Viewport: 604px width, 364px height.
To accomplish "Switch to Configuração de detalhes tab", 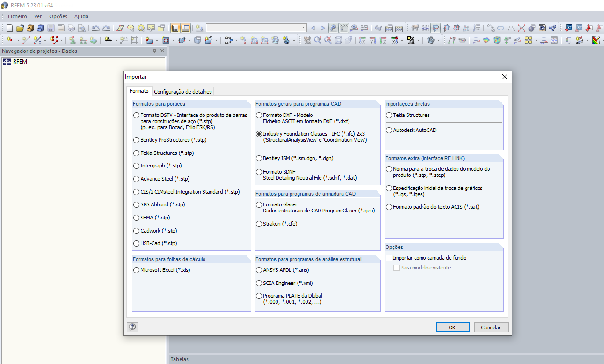I will (x=183, y=91).
